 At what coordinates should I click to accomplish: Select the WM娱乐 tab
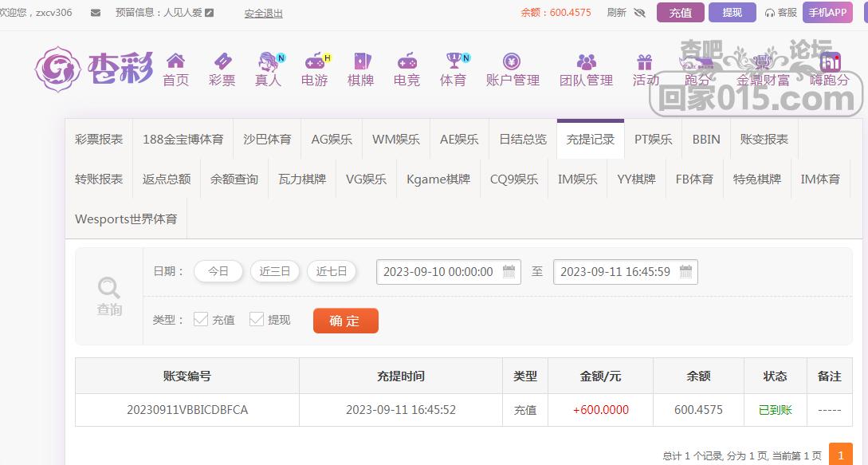396,139
